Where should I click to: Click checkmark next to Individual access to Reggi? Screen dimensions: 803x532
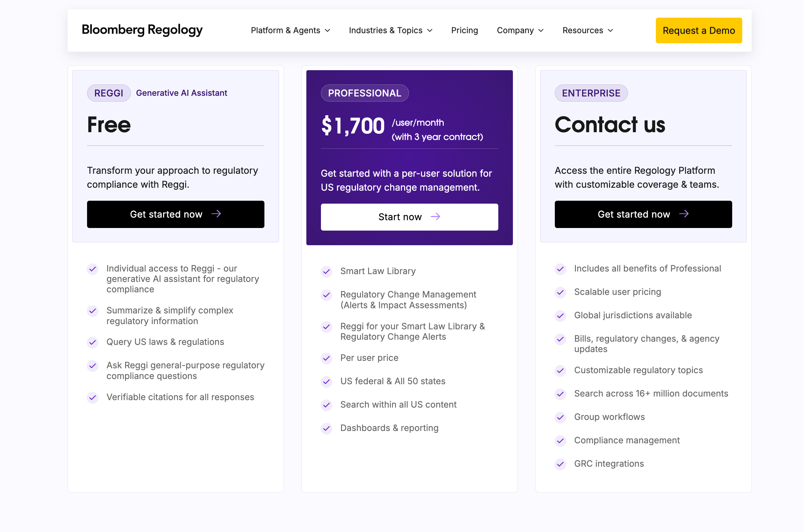pos(93,269)
